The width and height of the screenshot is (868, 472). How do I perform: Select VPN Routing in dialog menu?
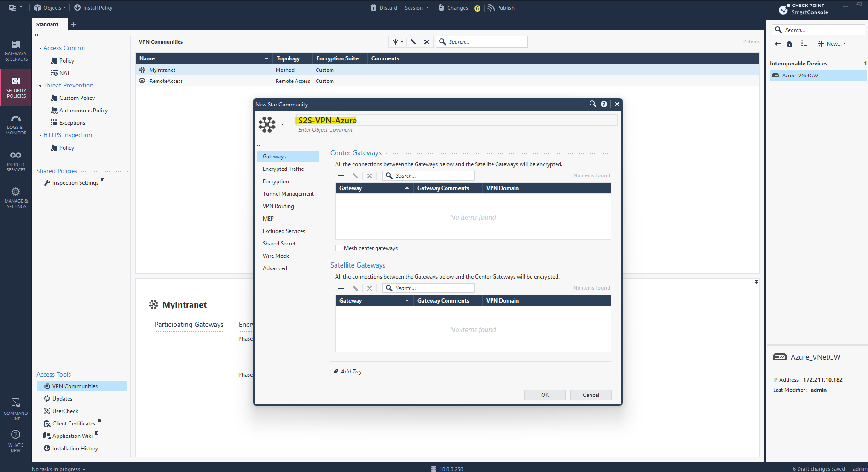[288, 206]
